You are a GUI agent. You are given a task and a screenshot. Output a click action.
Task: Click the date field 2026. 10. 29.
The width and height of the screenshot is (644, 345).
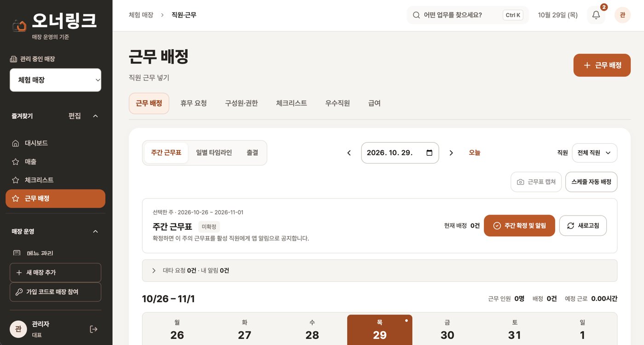(x=400, y=153)
